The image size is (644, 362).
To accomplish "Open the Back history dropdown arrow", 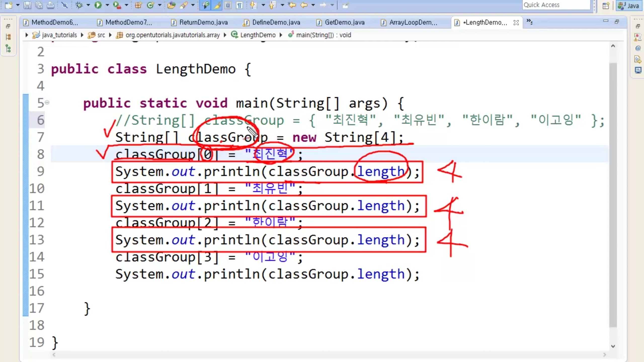I will point(313,5).
